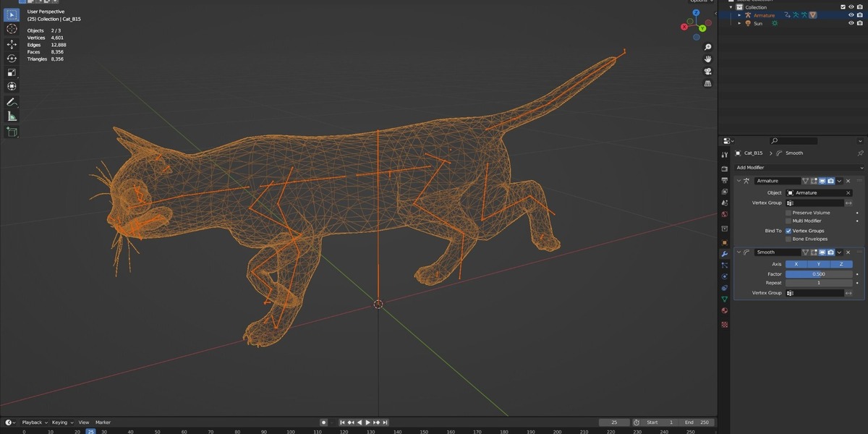Screen dimensions: 868x434
Task: Remove the Smooth modifier
Action: click(x=848, y=252)
